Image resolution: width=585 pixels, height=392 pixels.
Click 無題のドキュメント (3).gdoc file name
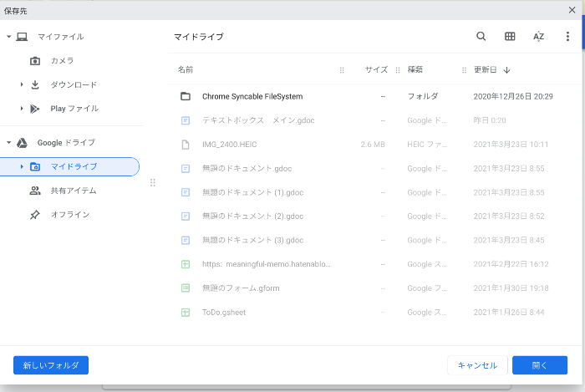(x=252, y=240)
